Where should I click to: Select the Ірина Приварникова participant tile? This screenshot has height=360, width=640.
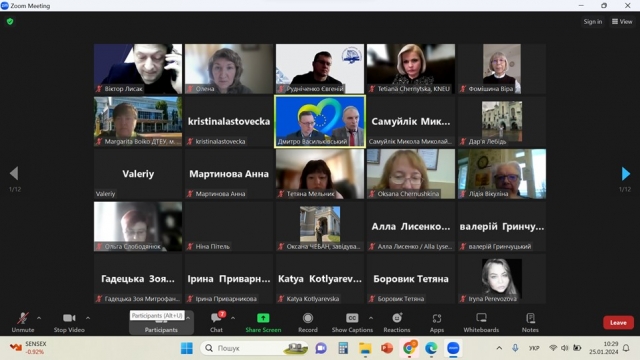(x=229, y=279)
